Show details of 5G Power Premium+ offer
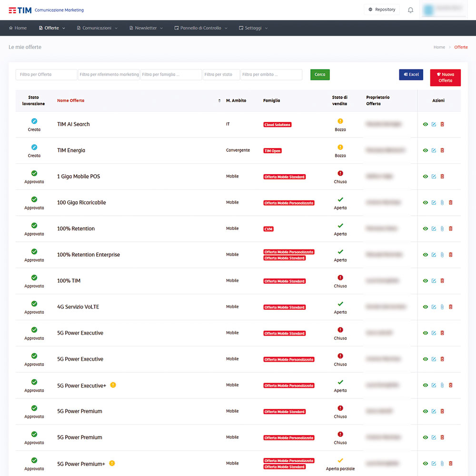 pos(425,464)
